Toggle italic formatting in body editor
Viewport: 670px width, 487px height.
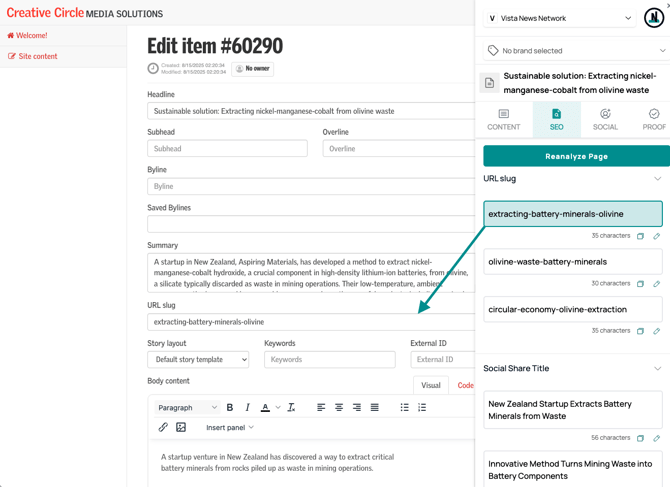pyautogui.click(x=247, y=408)
